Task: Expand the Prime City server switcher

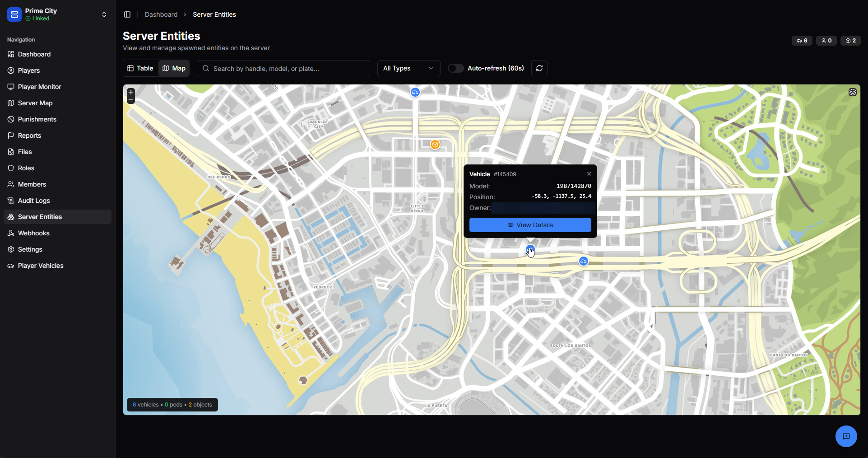Action: tap(104, 14)
